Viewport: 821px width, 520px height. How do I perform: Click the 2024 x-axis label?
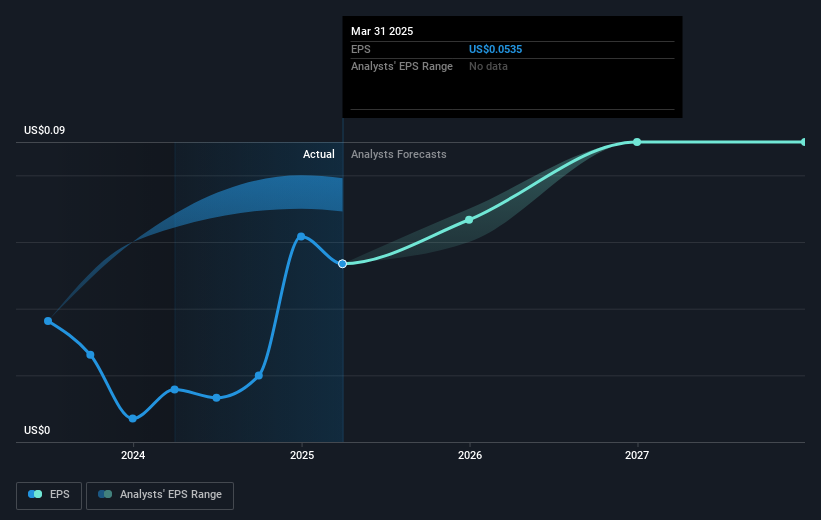(133, 455)
